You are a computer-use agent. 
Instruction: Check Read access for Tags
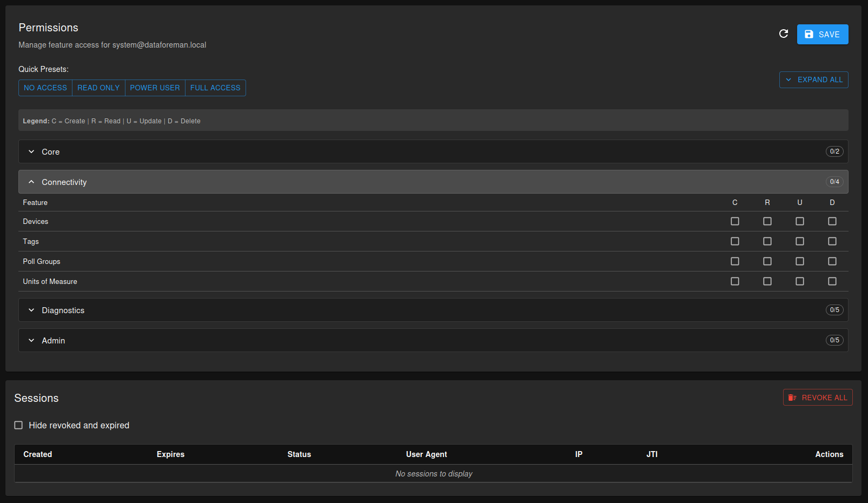click(767, 241)
